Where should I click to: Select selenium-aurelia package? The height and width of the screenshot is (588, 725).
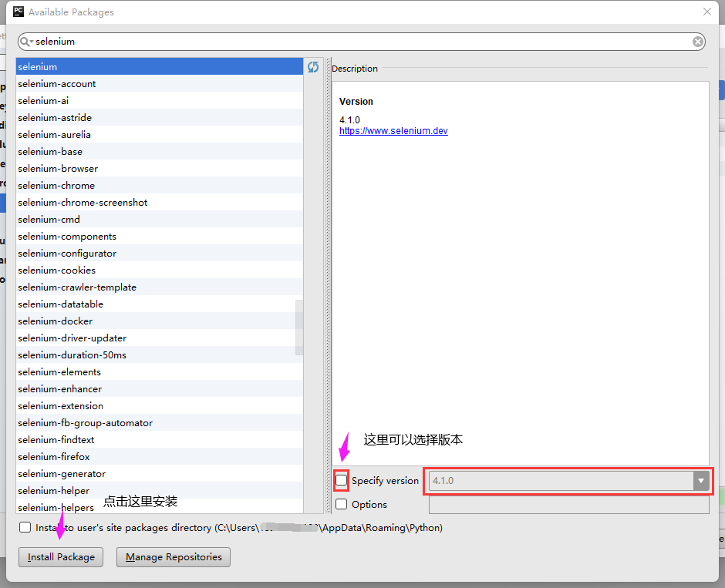[x=160, y=134]
